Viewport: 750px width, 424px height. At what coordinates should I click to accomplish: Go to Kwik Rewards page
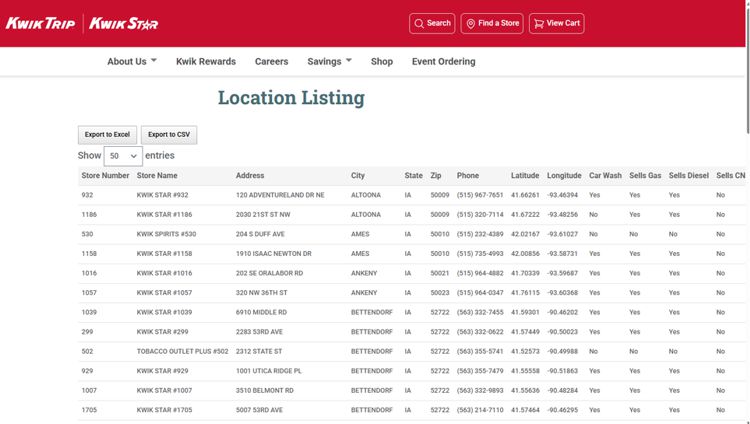click(x=206, y=61)
